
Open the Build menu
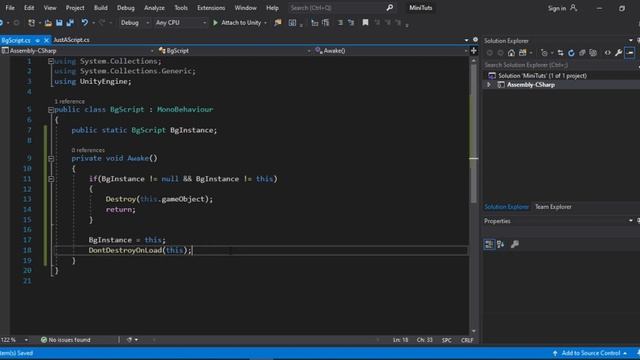pos(100,8)
